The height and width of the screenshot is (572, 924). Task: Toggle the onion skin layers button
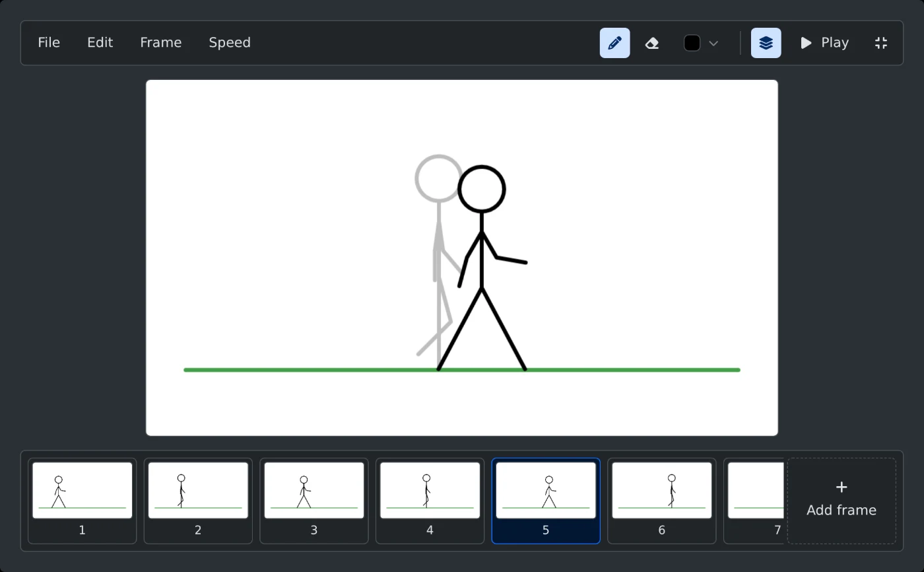point(766,43)
